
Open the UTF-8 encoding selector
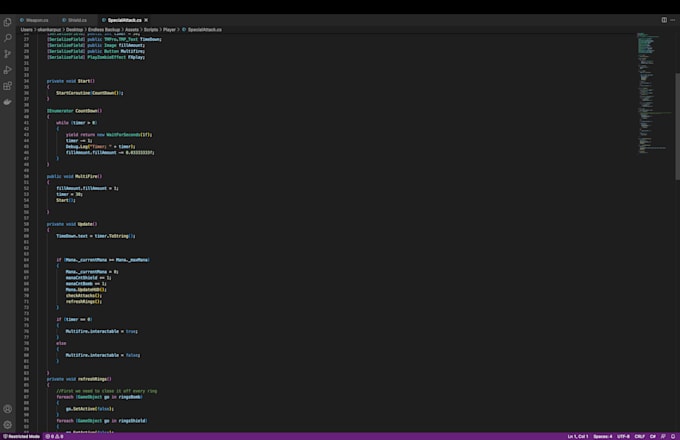pos(625,436)
